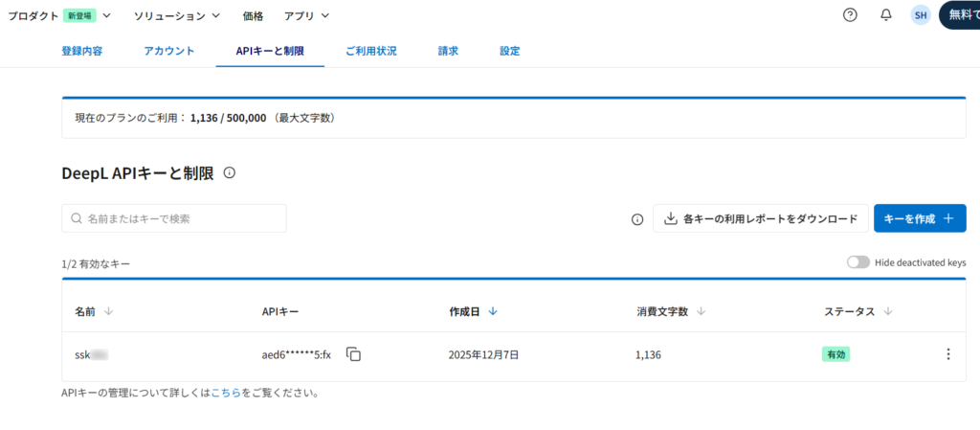Switch to the ご利用状況 tab

click(x=370, y=51)
